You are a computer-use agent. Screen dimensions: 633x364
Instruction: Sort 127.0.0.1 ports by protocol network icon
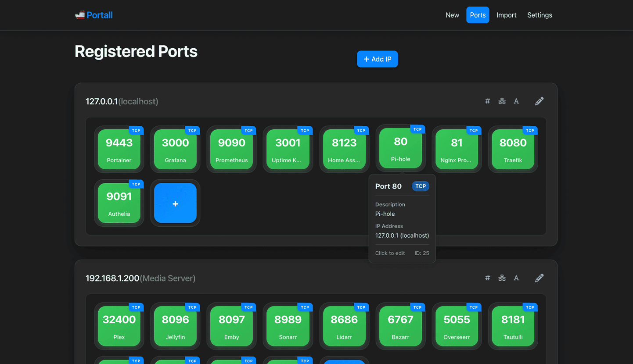pyautogui.click(x=502, y=101)
